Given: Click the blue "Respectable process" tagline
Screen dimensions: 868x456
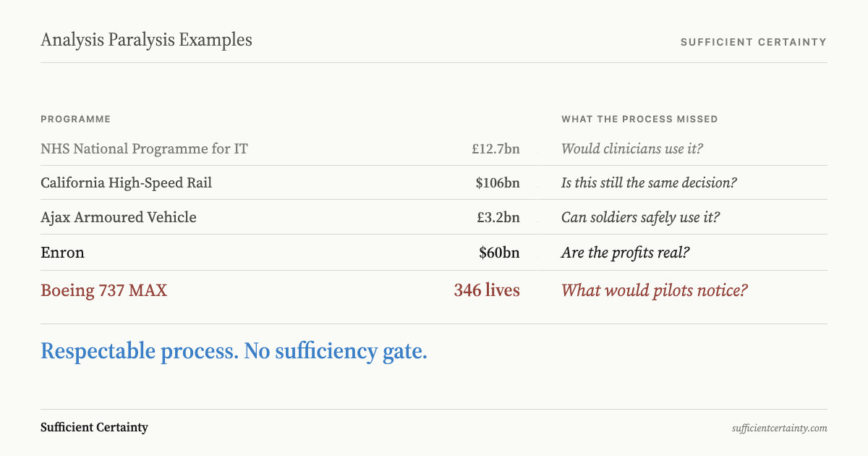Looking at the screenshot, I should tap(234, 352).
